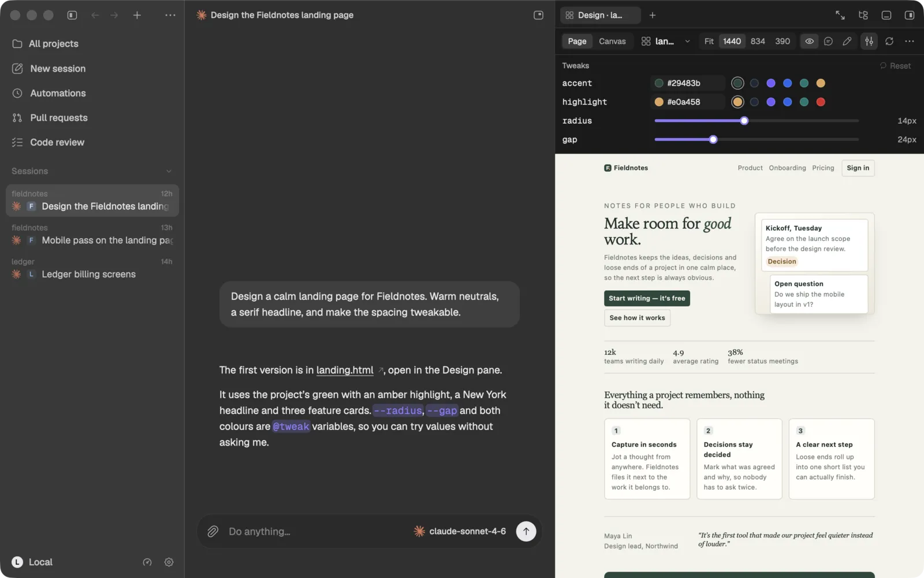The width and height of the screenshot is (924, 578).
Task: Click the panel icon beside chat title
Action: click(x=538, y=15)
